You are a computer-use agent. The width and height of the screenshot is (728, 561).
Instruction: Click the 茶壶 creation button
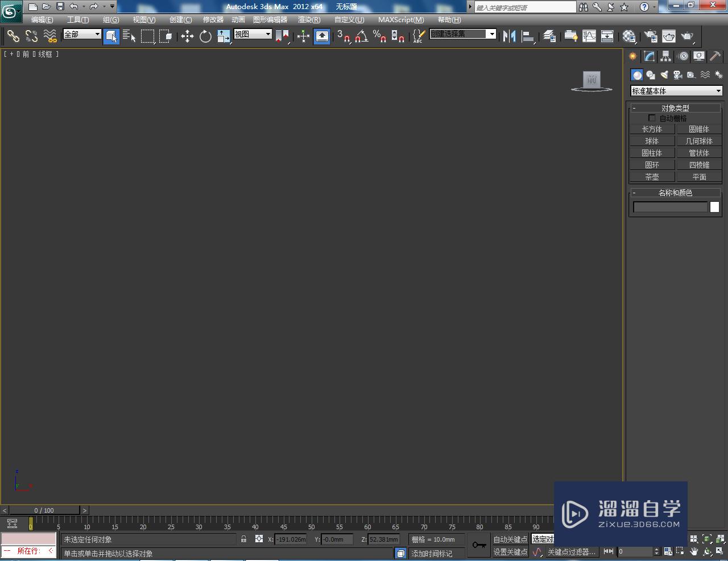pyautogui.click(x=652, y=176)
